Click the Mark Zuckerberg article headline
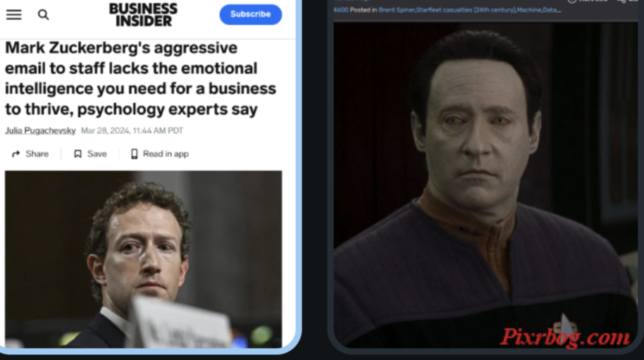 click(140, 78)
